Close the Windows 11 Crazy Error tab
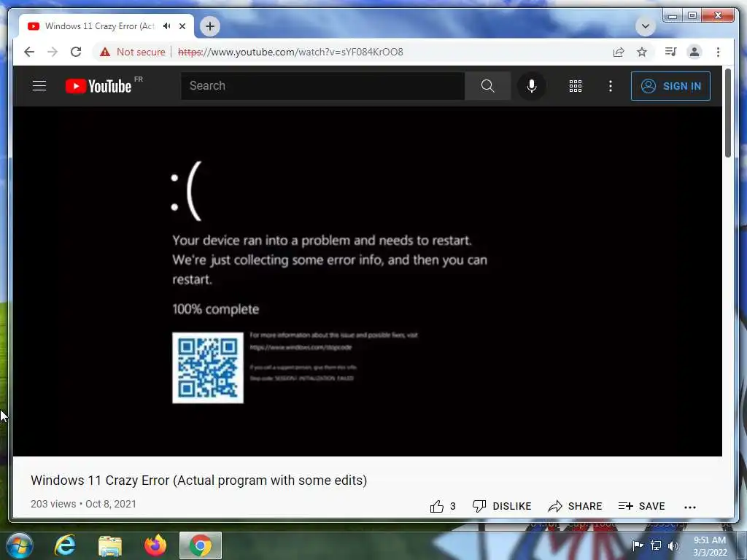This screenshot has width=747, height=560. (182, 26)
